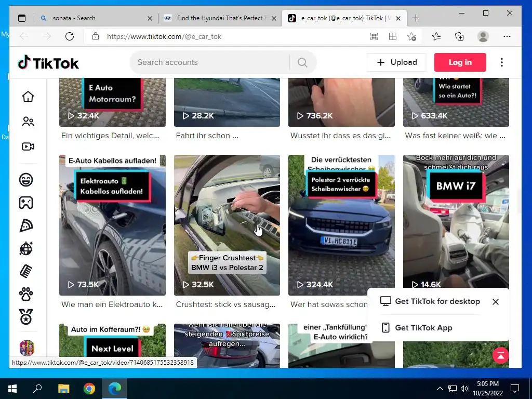Open the Following people icon in sidebar

point(28,122)
